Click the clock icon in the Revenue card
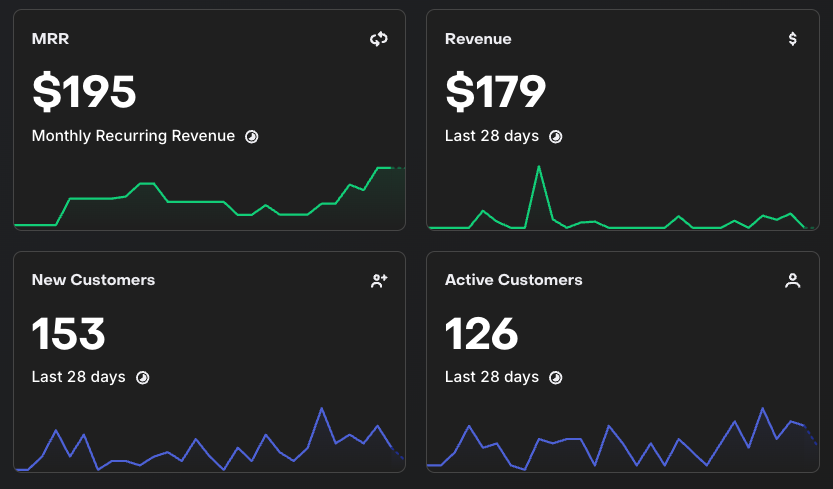833x489 pixels. pos(556,137)
